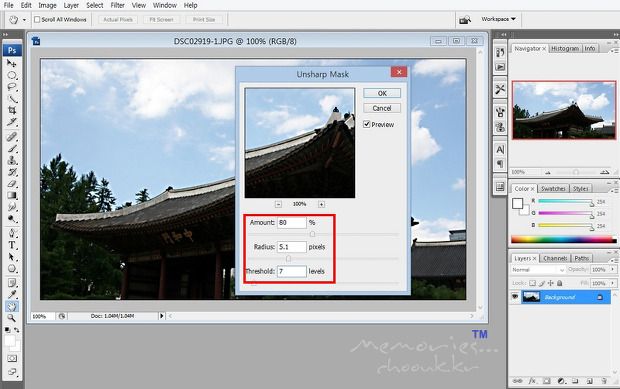Select the Elliptical Marquee tool

[12, 75]
